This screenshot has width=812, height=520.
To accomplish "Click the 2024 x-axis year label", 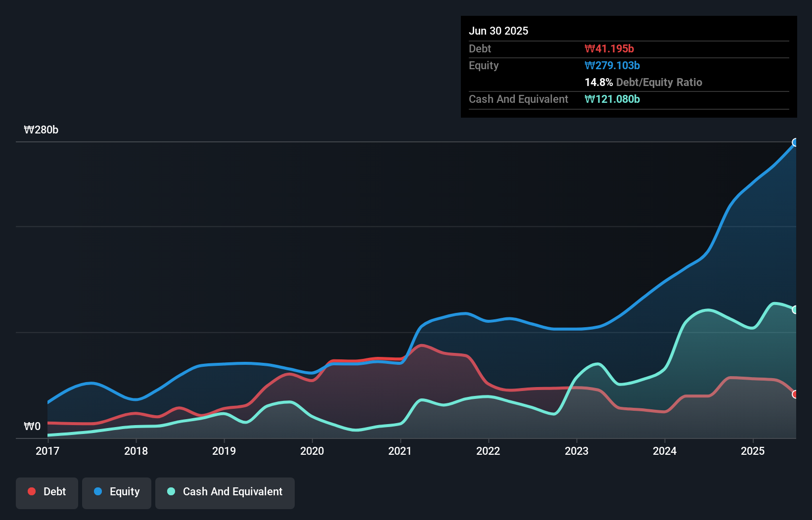I will pos(665,451).
